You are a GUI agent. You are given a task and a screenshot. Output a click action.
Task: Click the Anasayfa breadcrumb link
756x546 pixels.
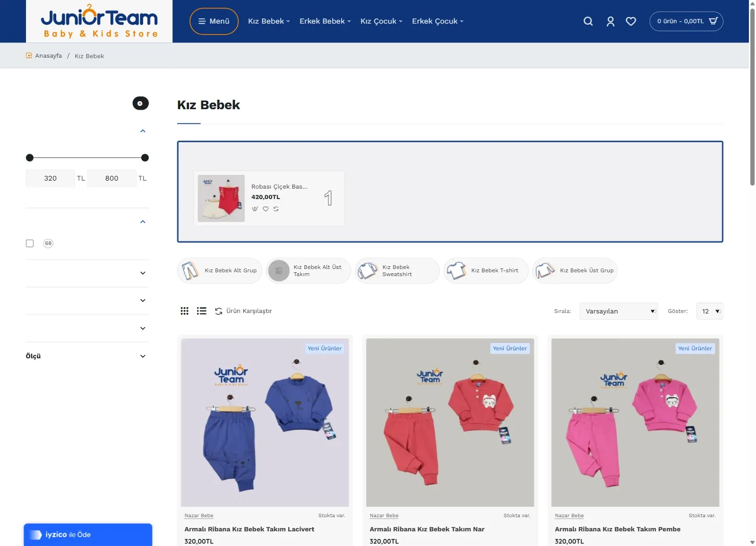(x=48, y=56)
